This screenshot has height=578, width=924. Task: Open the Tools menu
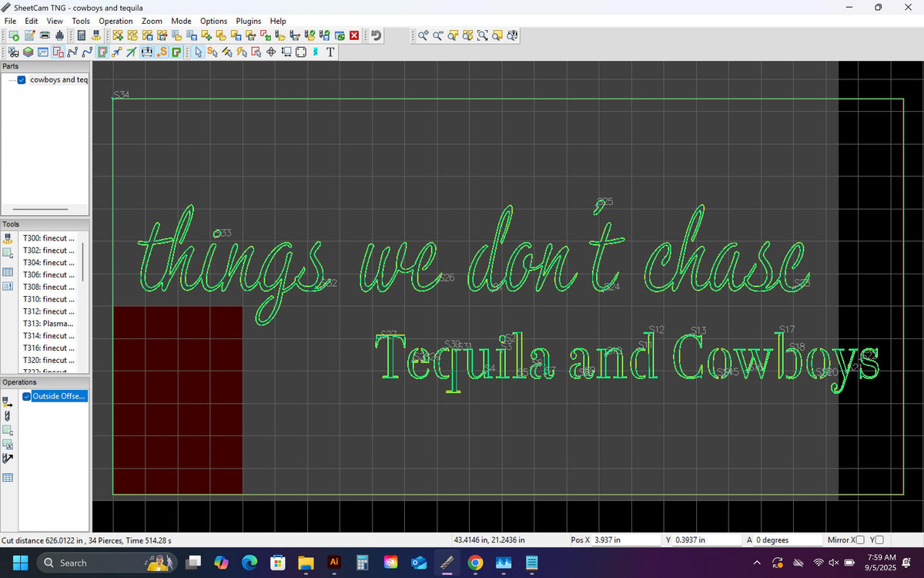tap(81, 21)
